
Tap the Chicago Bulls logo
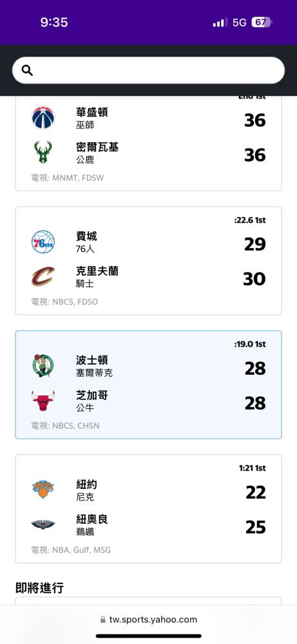(43, 401)
